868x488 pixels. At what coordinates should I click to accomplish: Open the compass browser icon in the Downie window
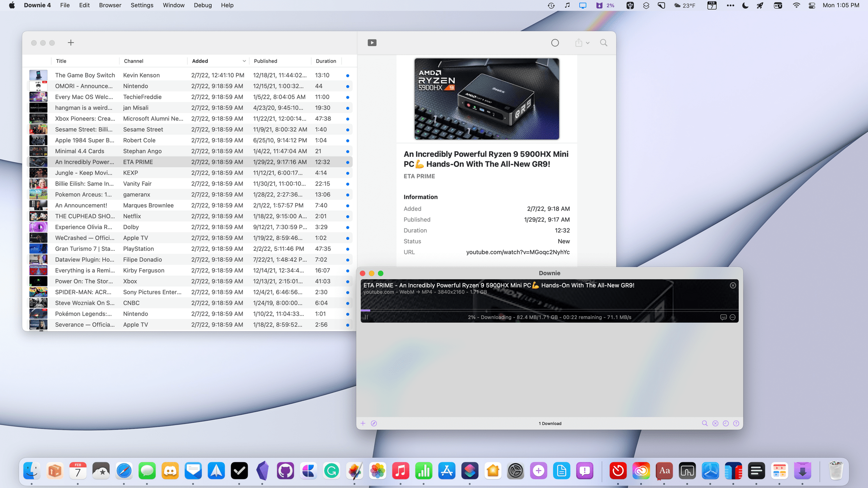[374, 423]
